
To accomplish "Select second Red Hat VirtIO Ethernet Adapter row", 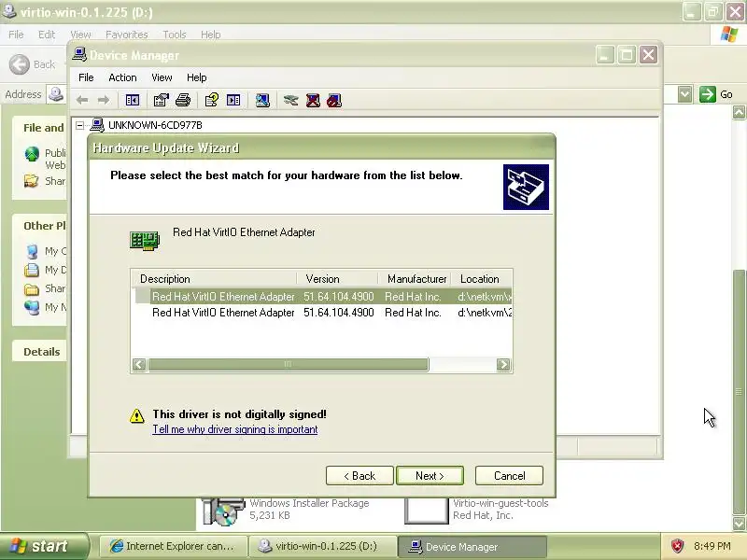I will pyautogui.click(x=321, y=313).
